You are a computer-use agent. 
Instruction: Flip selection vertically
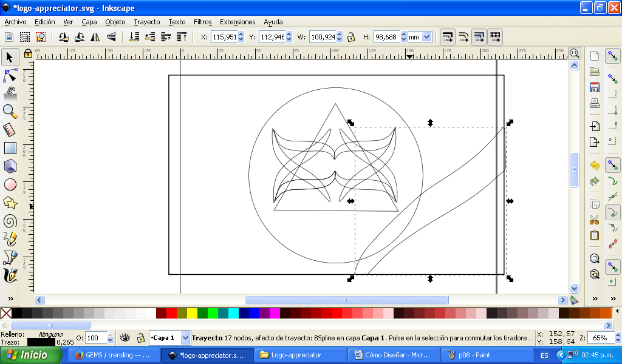click(x=112, y=37)
